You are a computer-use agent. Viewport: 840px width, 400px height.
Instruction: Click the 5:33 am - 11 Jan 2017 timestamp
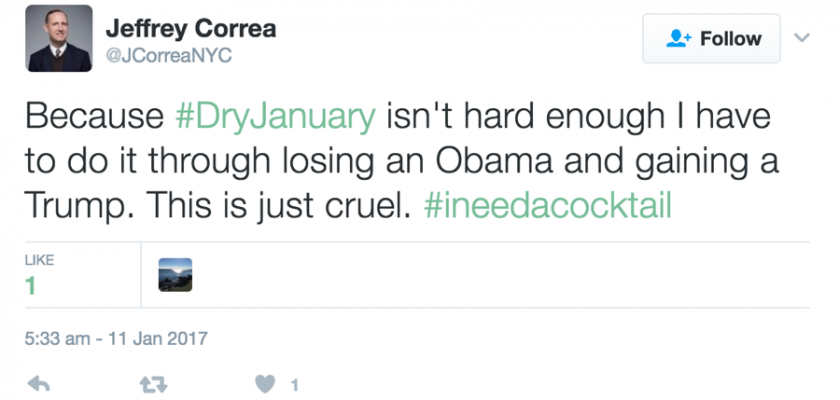click(x=115, y=337)
